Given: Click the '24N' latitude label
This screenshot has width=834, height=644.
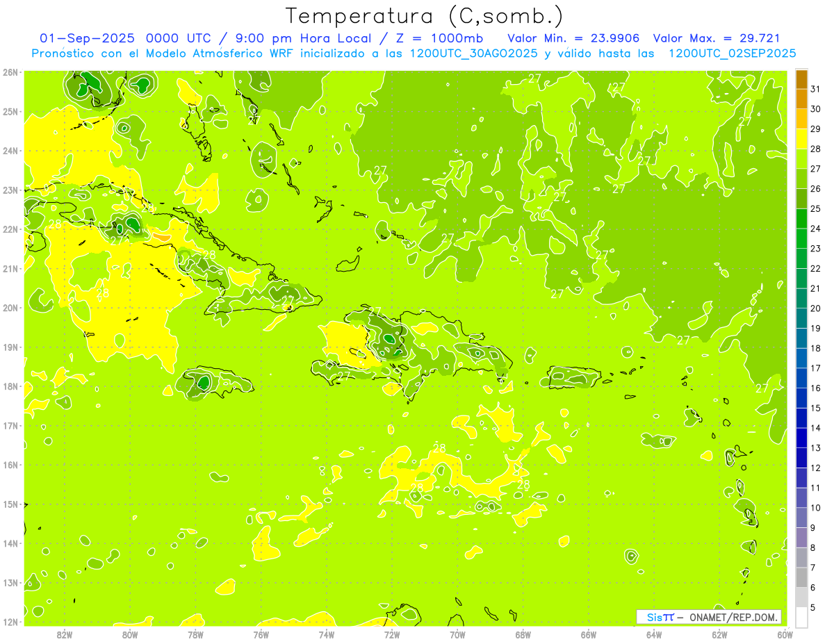Looking at the screenshot, I should point(10,151).
